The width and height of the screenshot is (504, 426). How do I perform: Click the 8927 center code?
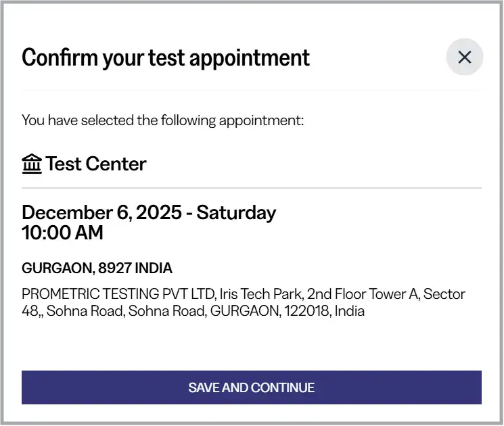(115, 268)
